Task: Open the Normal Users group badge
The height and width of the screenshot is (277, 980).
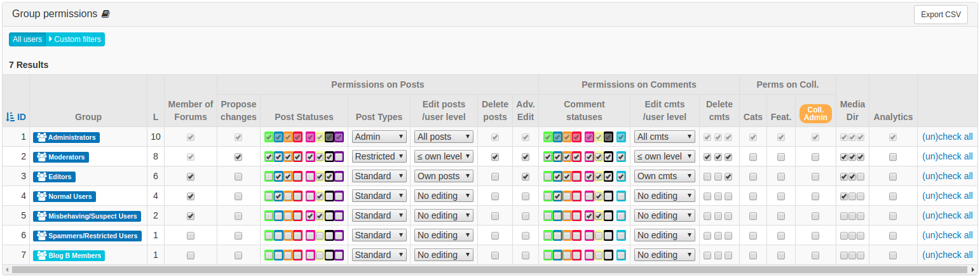Action: click(64, 196)
